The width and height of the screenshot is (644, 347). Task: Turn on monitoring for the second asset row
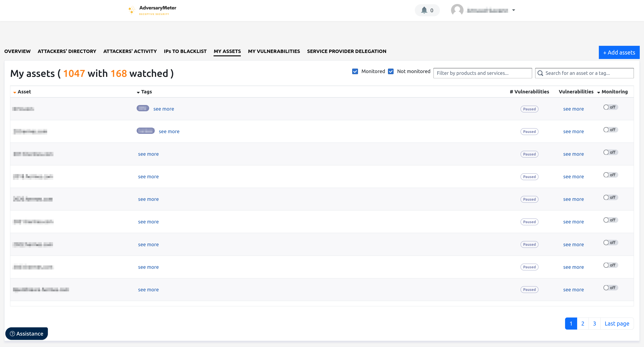[610, 130]
